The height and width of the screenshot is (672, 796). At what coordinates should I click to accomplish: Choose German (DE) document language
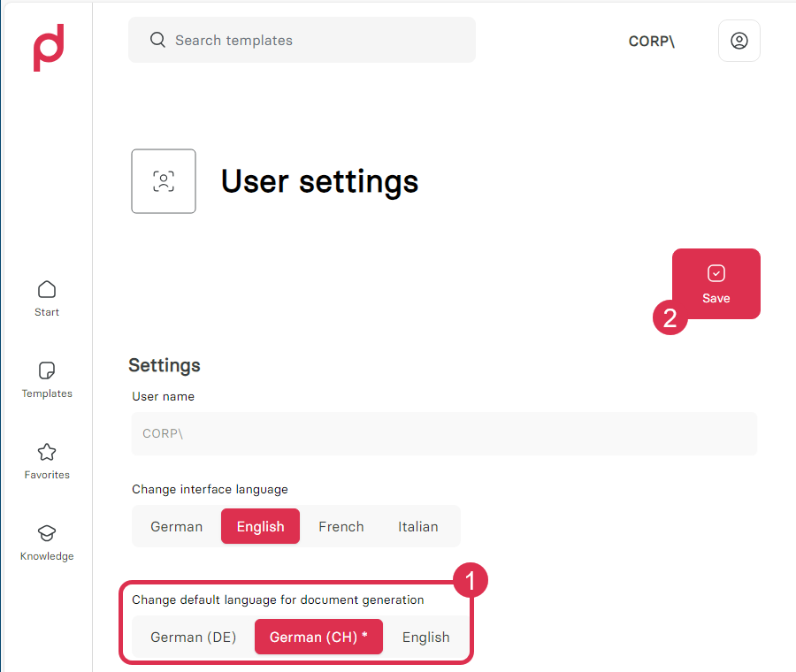(x=194, y=637)
